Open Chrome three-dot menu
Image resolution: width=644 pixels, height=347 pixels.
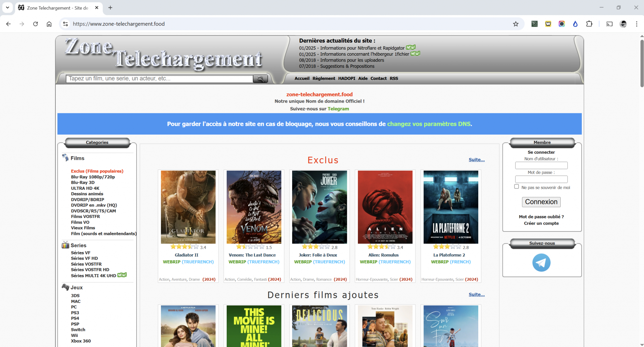636,24
